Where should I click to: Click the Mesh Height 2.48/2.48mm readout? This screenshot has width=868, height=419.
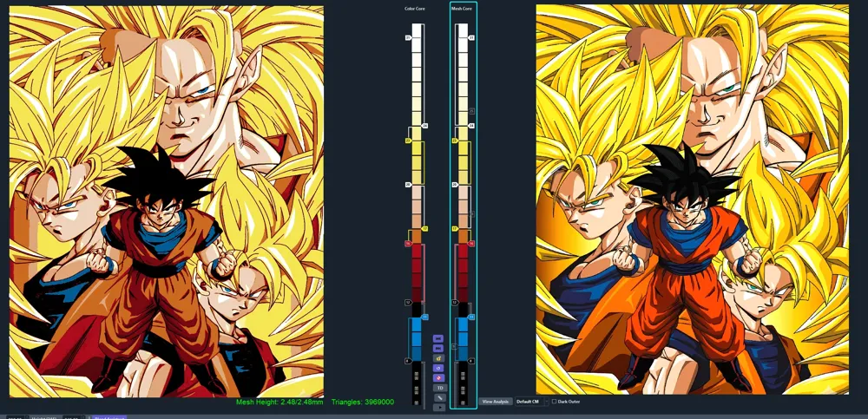pyautogui.click(x=280, y=402)
